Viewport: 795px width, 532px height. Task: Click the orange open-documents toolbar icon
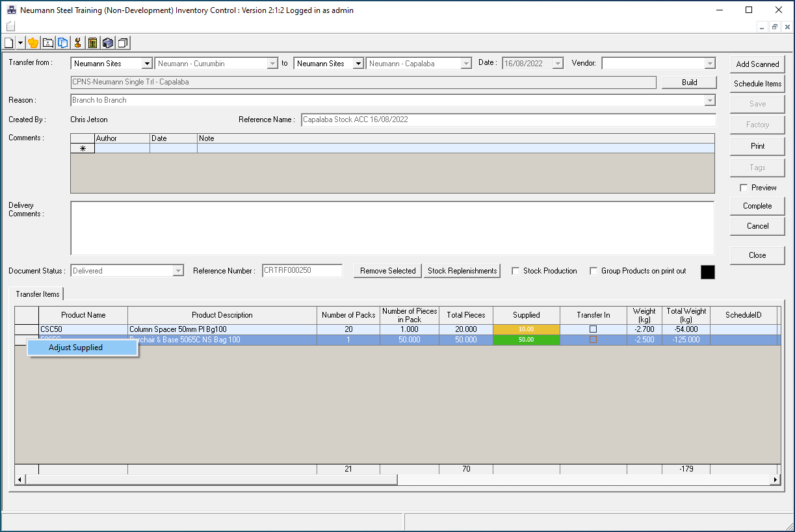point(33,43)
